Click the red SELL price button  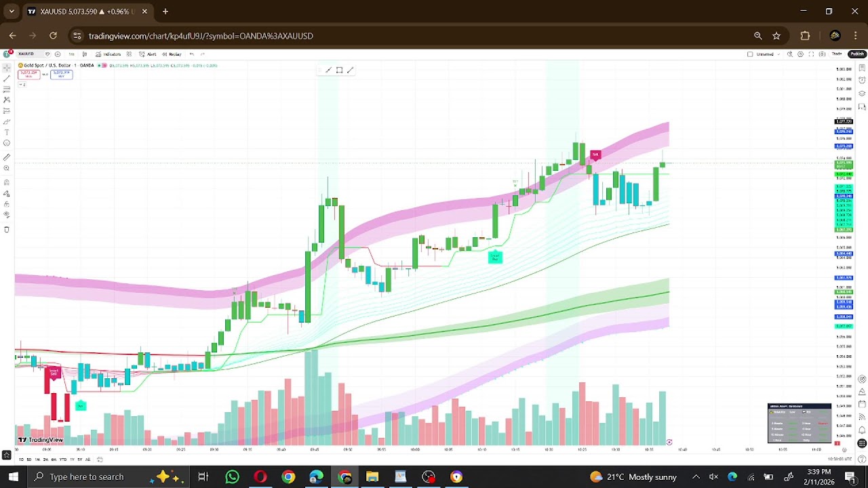(28, 74)
